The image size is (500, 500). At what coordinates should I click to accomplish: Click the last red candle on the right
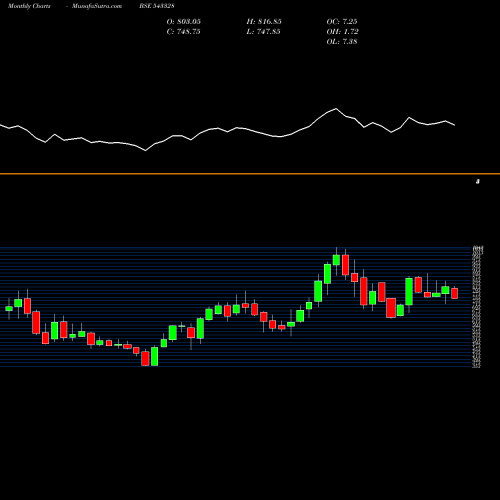pos(455,293)
